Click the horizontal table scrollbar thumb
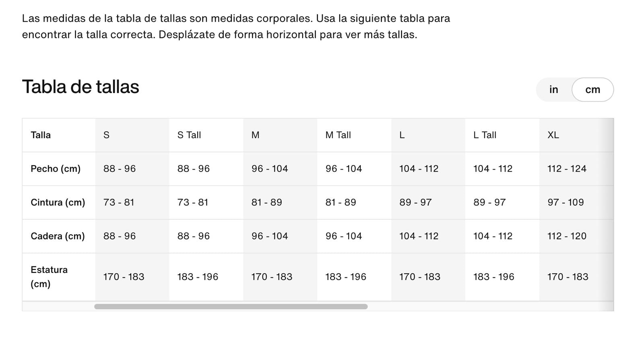644x341 pixels. 231,307
